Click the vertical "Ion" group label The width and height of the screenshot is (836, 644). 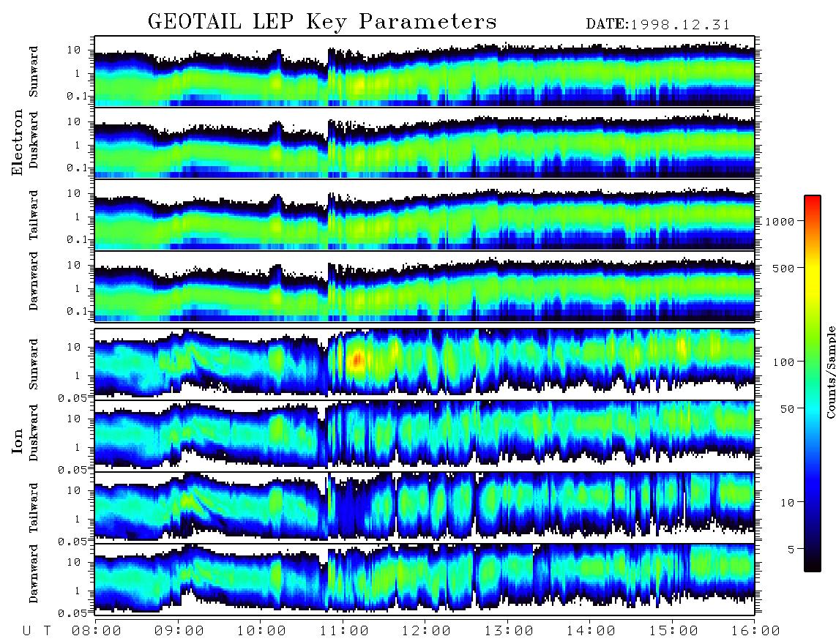(x=18, y=441)
